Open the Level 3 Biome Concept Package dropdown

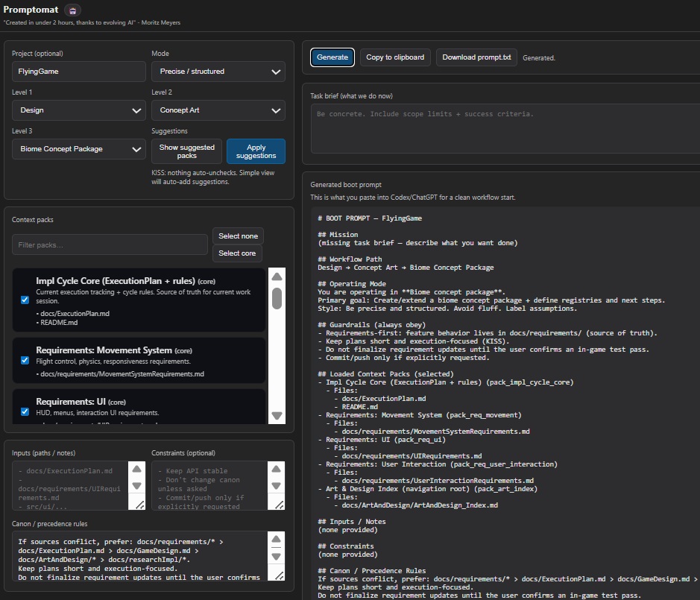click(78, 149)
